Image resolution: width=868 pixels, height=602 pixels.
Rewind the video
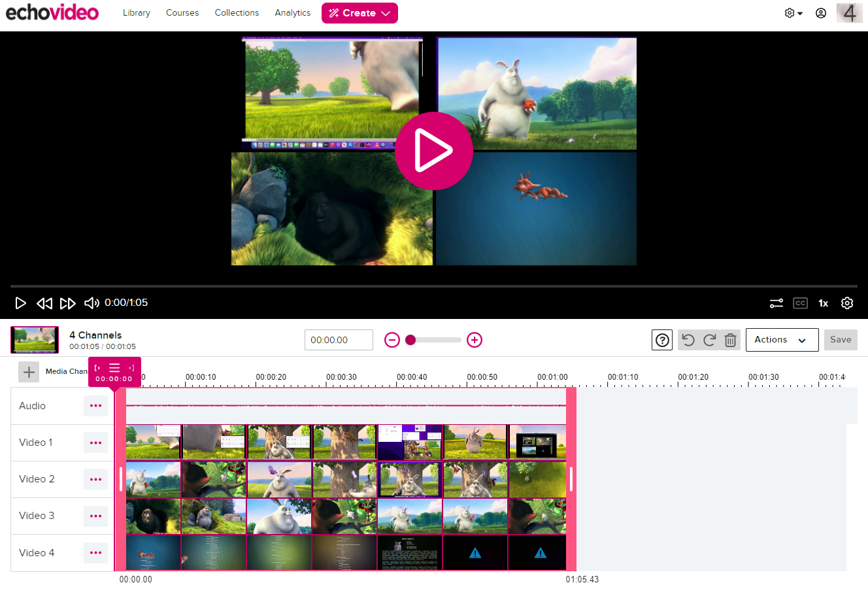pyautogui.click(x=44, y=303)
